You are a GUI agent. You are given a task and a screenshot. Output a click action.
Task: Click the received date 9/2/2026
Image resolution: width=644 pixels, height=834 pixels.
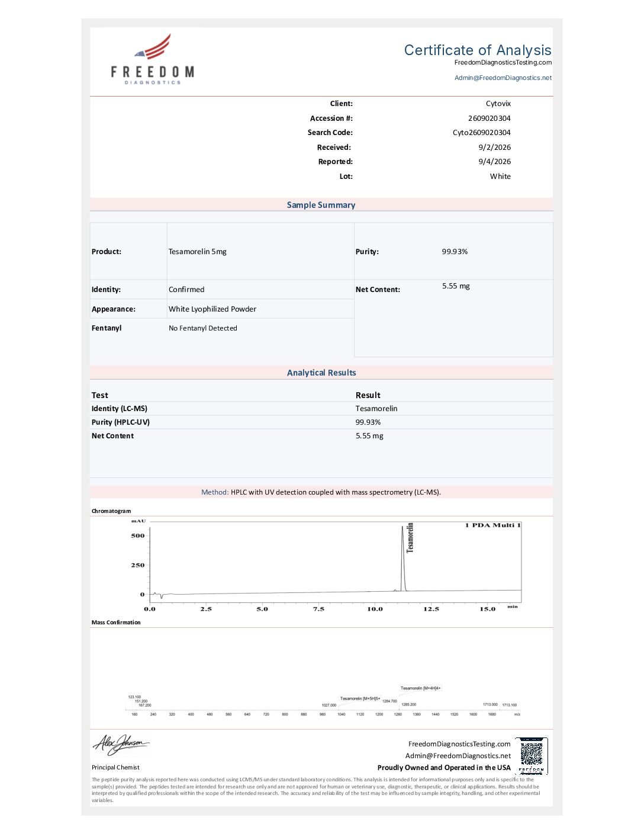495,147
